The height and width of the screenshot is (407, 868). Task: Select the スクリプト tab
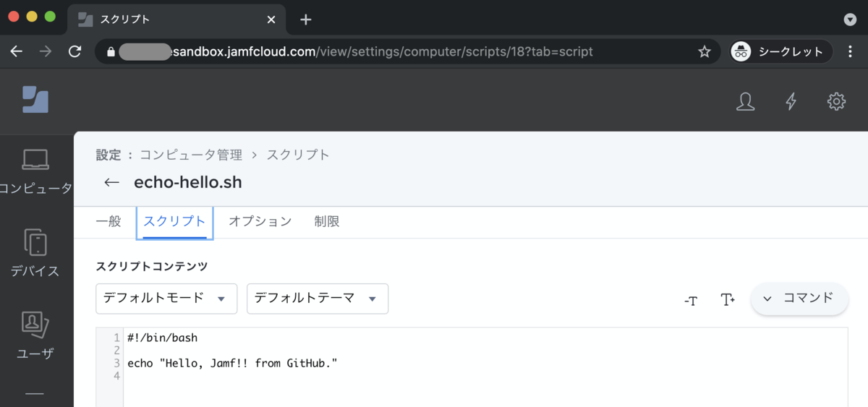(x=174, y=221)
